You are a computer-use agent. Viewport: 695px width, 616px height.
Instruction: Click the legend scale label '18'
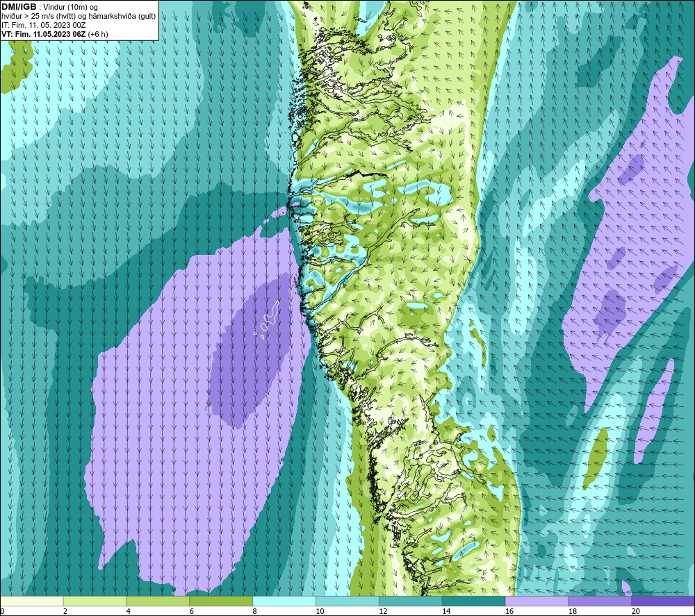(572, 611)
